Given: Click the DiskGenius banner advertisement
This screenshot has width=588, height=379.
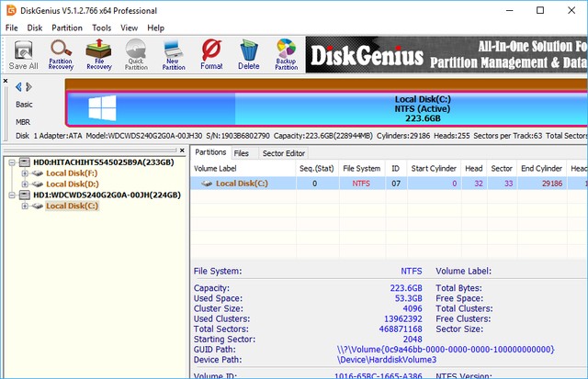Looking at the screenshot, I should 447,55.
